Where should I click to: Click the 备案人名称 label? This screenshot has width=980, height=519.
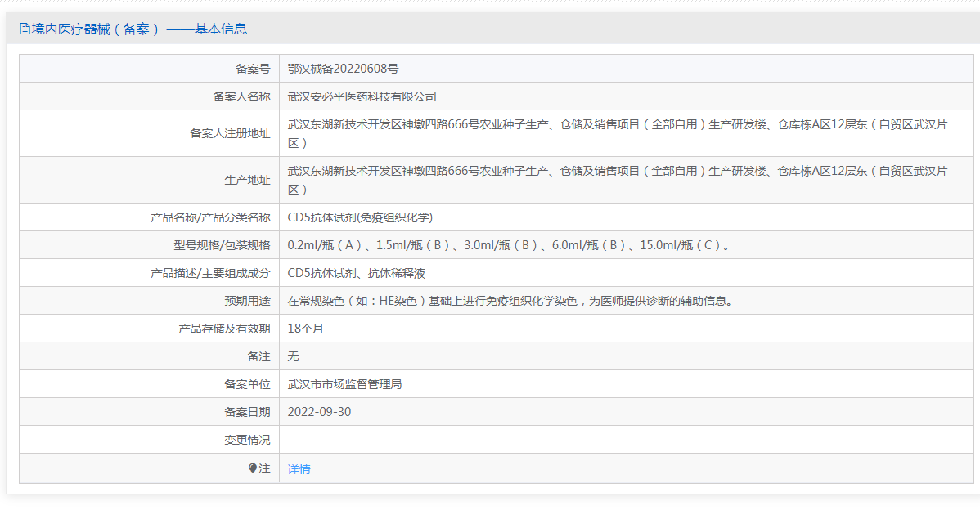pos(241,96)
